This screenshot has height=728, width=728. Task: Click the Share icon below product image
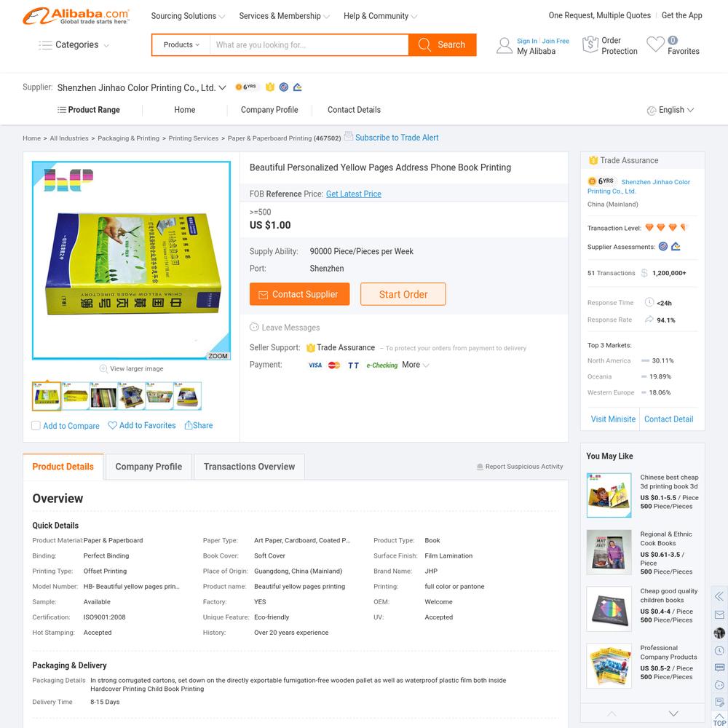tap(188, 425)
